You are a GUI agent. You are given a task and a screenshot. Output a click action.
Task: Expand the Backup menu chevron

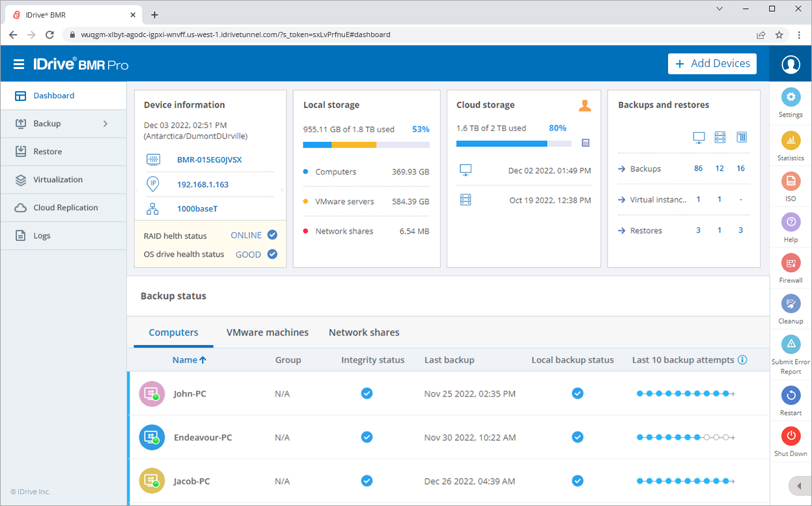coord(105,124)
